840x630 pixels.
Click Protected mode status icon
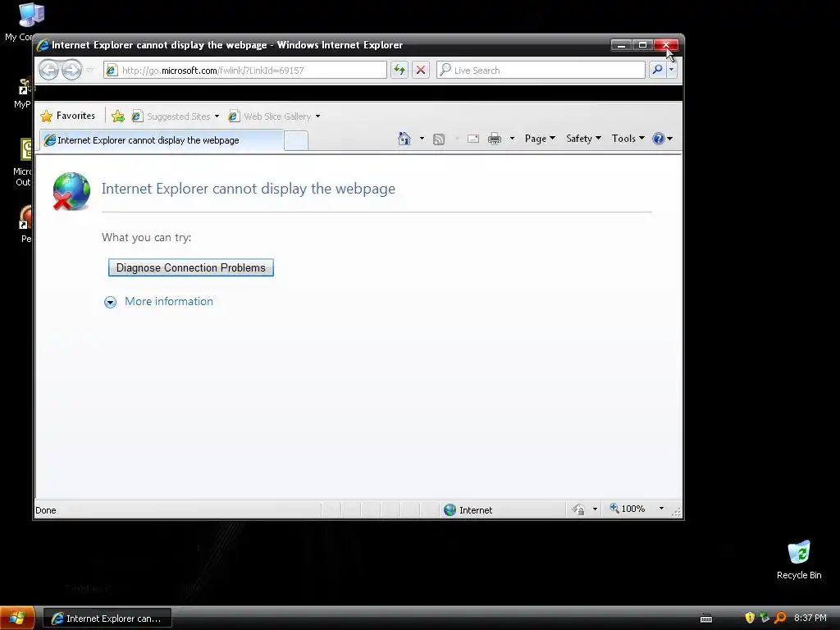[x=578, y=509]
